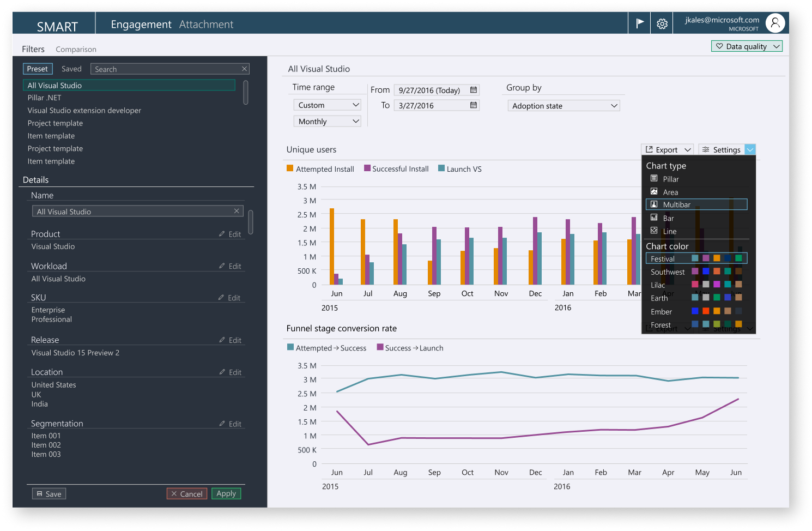
Task: Select the Line chart type icon
Action: [x=654, y=231]
